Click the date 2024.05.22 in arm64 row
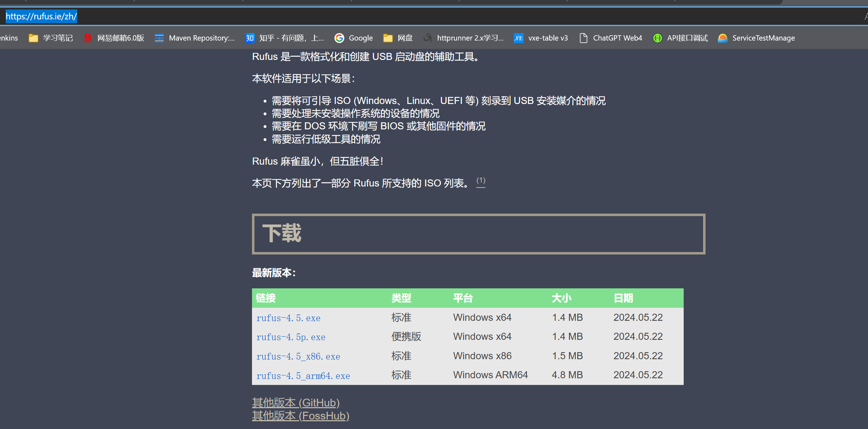The width and height of the screenshot is (868, 429). pos(638,375)
